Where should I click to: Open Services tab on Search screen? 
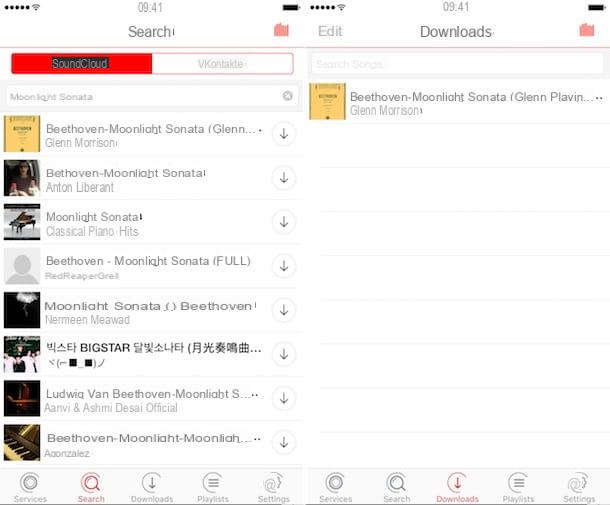point(30,487)
